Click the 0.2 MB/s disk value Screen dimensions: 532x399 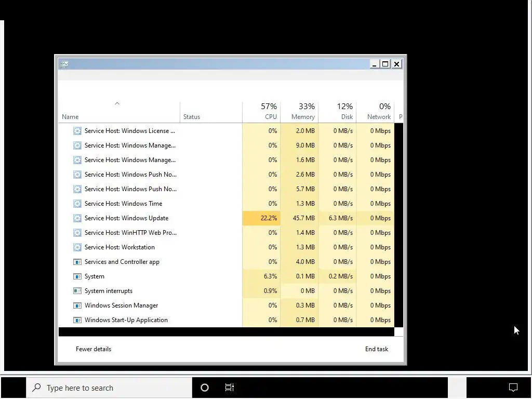pyautogui.click(x=341, y=276)
